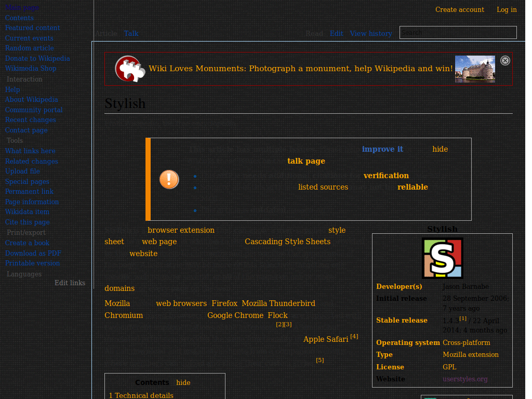Viewport: 532px width, 399px height.
Task: Open Featured content in sidebar
Action: [x=32, y=28]
